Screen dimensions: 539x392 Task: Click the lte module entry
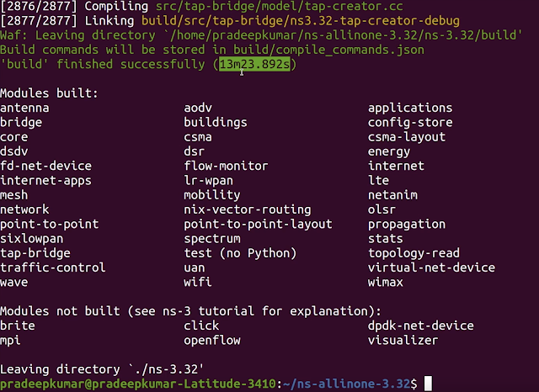pos(378,181)
